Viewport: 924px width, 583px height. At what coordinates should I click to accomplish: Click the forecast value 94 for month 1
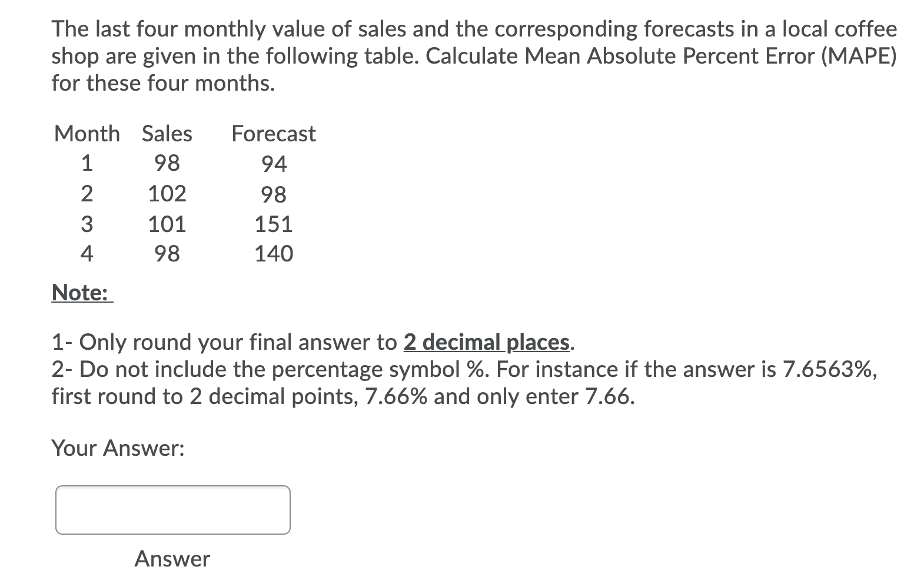[x=273, y=164]
